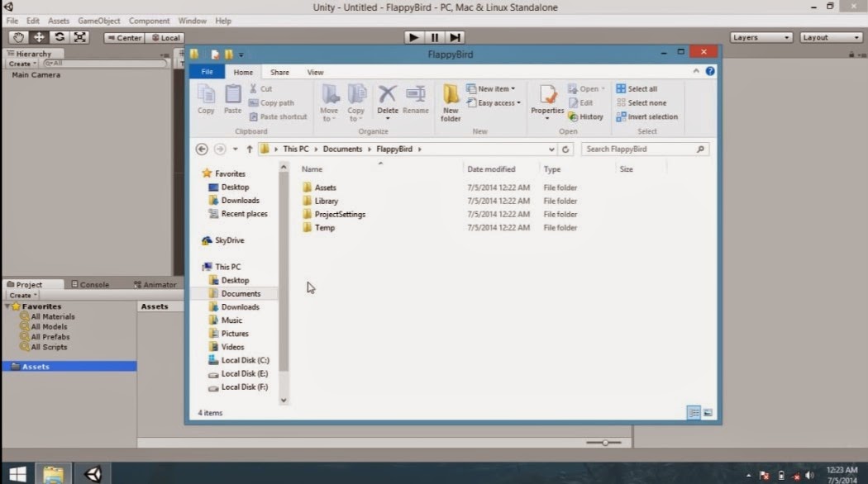Select the Unity Scale tool
This screenshot has height=484, width=868.
(79, 37)
